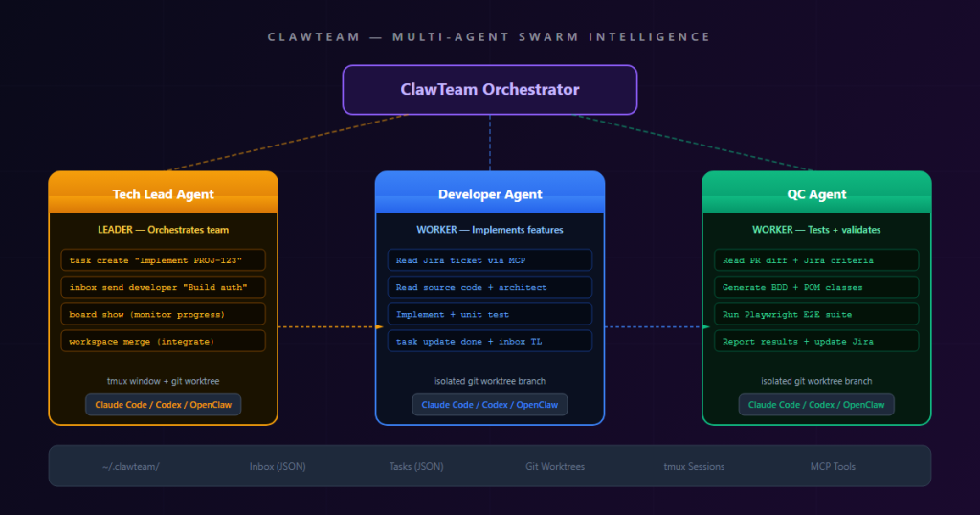This screenshot has width=980, height=515.
Task: Select 'task update done + inbox TL' step
Action: [x=490, y=341]
